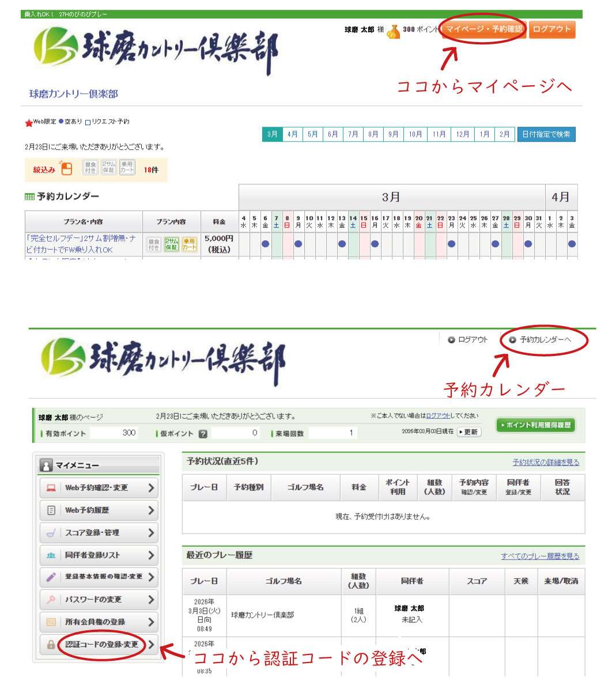
Task: Switch to the 4月 month tab
Action: pyautogui.click(x=293, y=134)
